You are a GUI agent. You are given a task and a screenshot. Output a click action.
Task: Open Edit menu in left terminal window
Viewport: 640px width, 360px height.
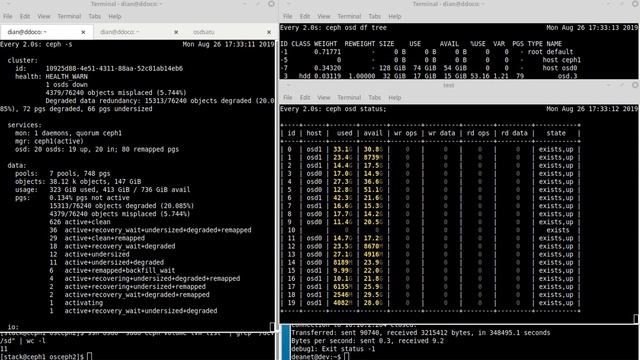25,16
